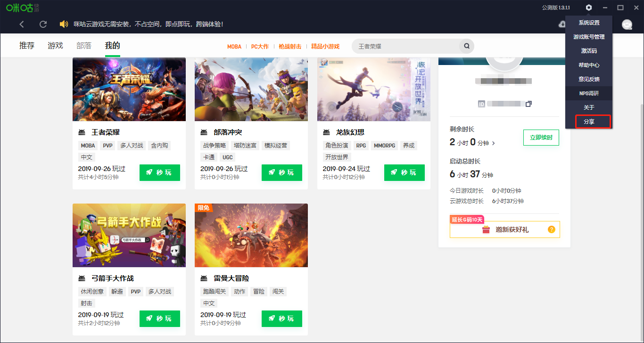Choose 意见反馈 from the menu
The width and height of the screenshot is (644, 343).
click(589, 79)
